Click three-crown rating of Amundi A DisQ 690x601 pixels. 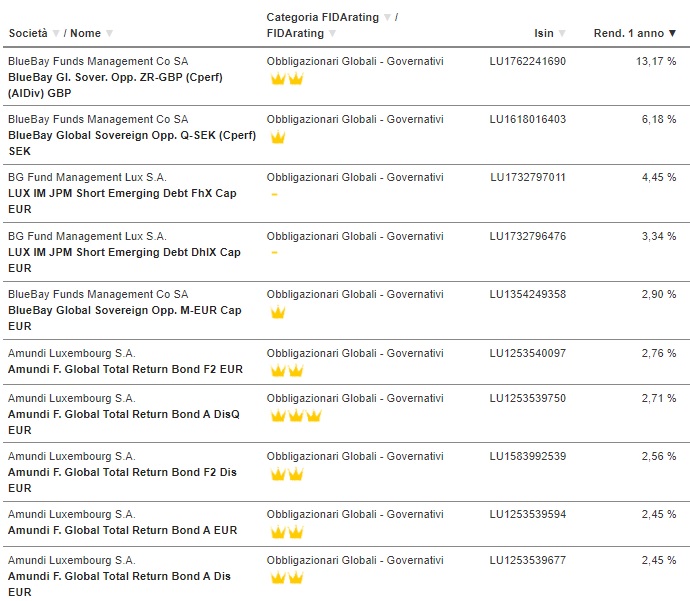(x=296, y=415)
